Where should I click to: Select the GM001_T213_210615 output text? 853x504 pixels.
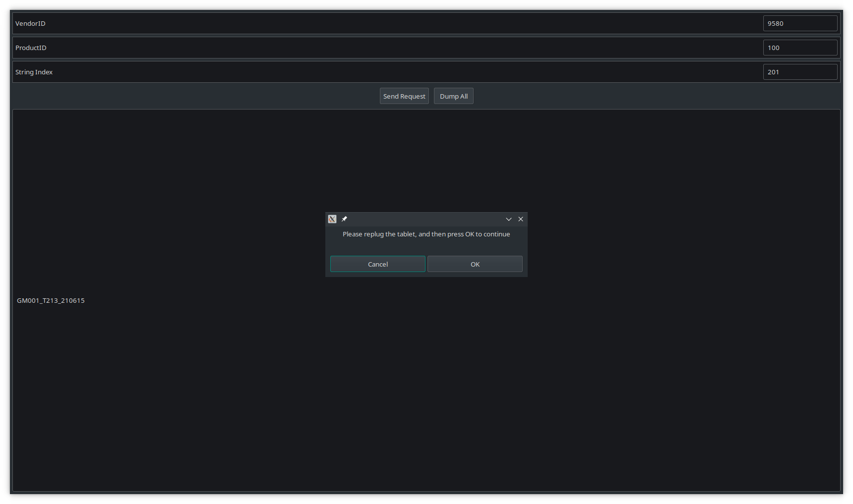click(51, 300)
